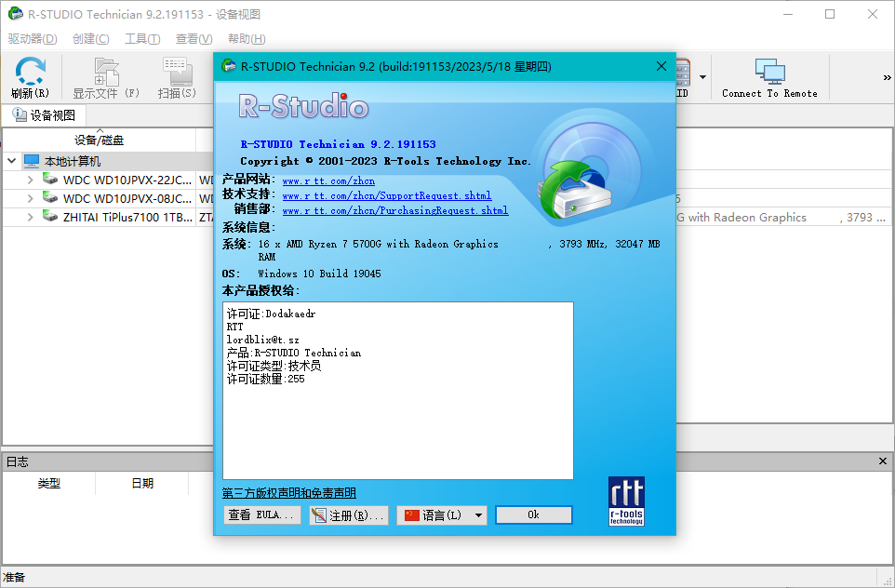The width and height of the screenshot is (895, 588).
Task: Expand the WDC WD10JPVX-22JC drive node
Action: [31, 180]
